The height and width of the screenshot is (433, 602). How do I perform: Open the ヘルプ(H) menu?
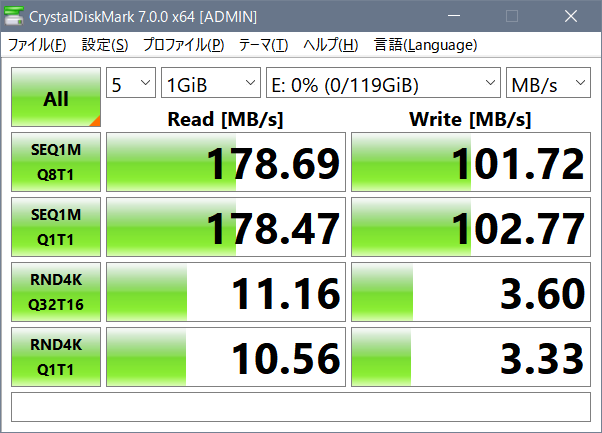point(331,45)
